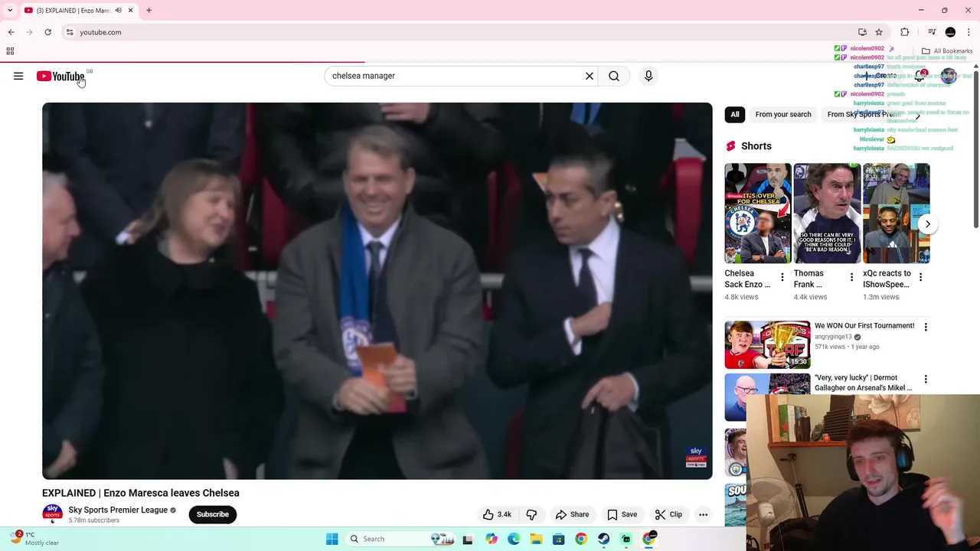Select the 'From your search' chip
This screenshot has width=980, height=551.
(x=782, y=114)
